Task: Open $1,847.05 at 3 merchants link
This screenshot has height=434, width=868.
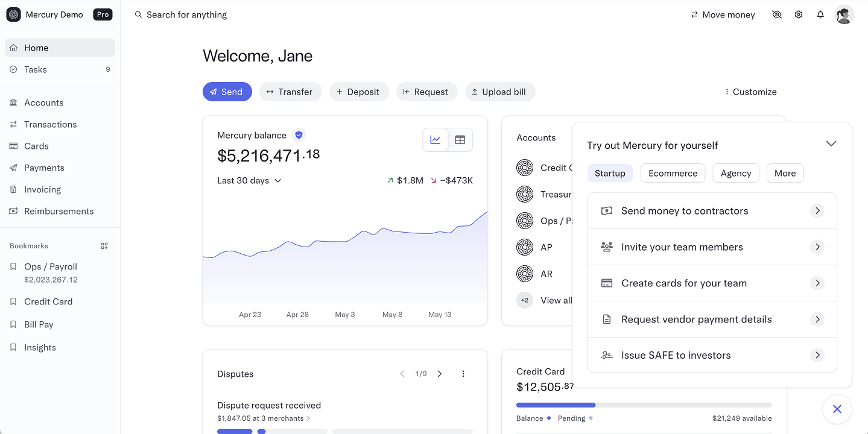Action: coord(264,418)
